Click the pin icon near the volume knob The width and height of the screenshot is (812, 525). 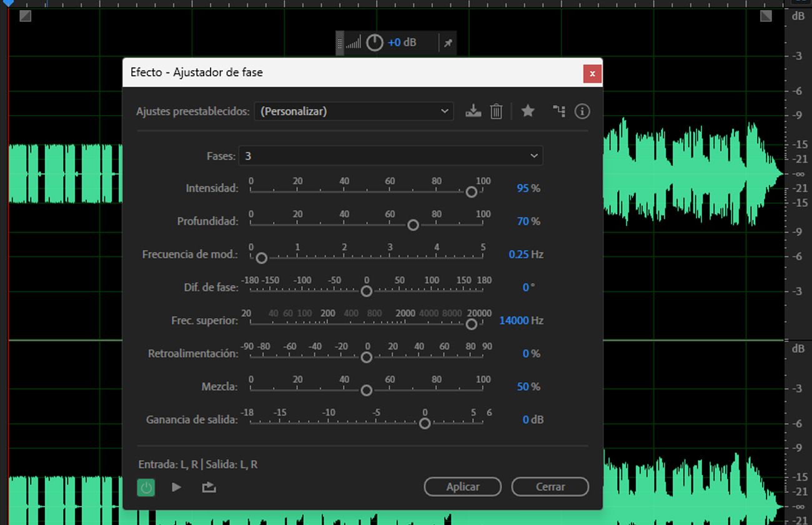point(448,42)
